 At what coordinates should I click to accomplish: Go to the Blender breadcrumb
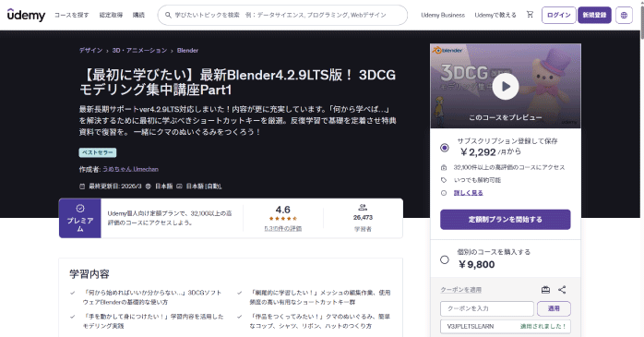point(187,50)
